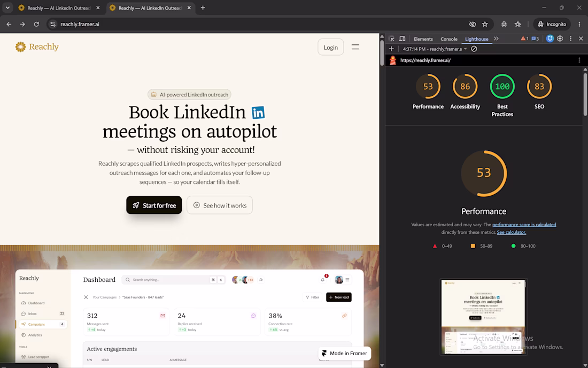The height and width of the screenshot is (368, 588).
Task: Open DevTools customize three-dot menu
Action: (x=571, y=39)
